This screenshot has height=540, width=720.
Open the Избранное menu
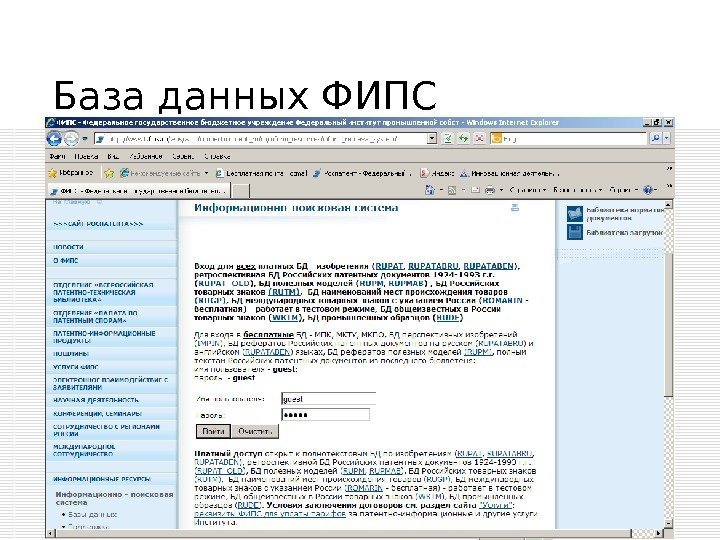(146, 157)
